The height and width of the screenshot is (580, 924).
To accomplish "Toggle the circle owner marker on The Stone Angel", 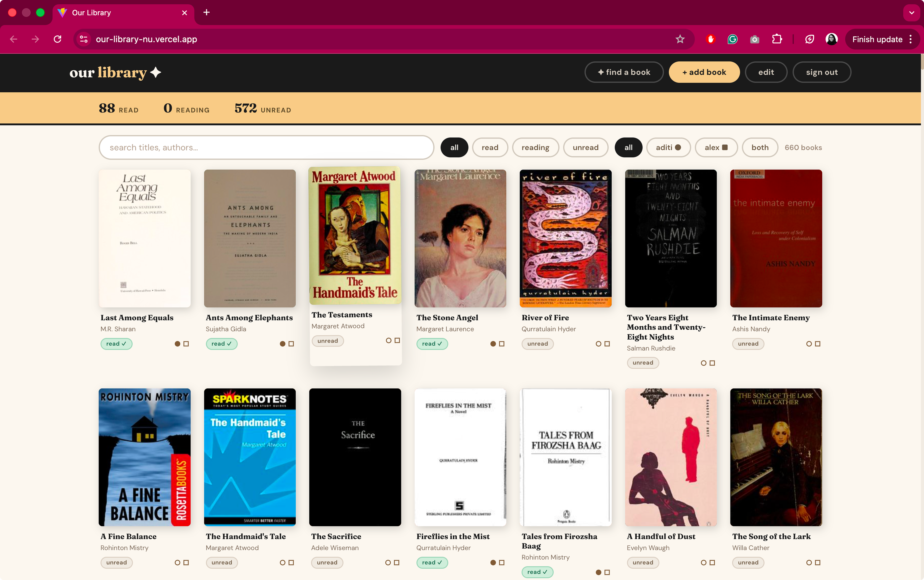I will [492, 344].
